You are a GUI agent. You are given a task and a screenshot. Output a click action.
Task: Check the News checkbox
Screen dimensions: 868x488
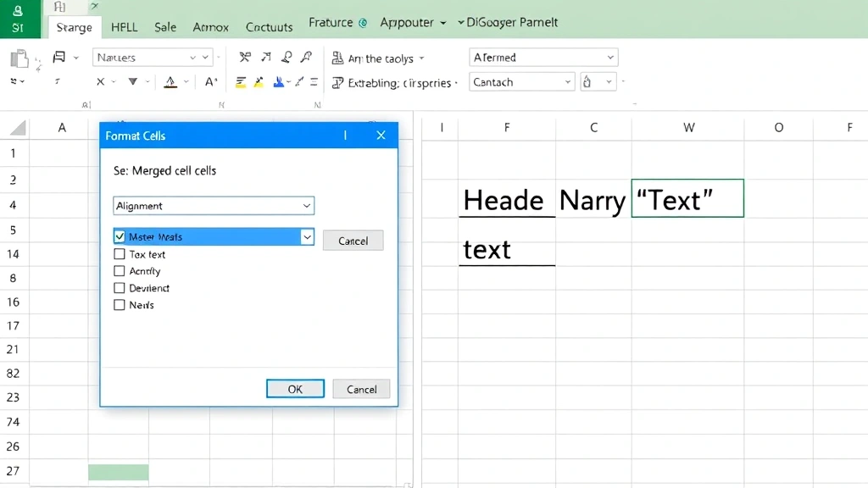pos(120,306)
